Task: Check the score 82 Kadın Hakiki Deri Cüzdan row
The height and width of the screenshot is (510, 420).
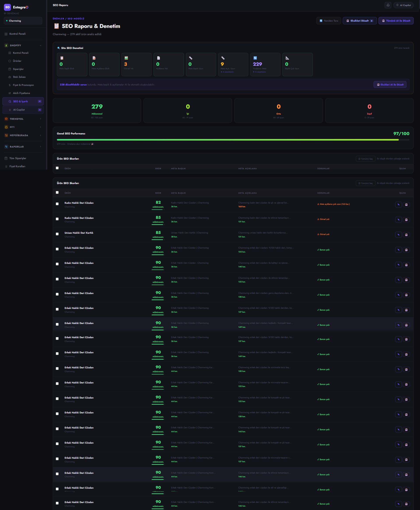Action: click(57, 204)
